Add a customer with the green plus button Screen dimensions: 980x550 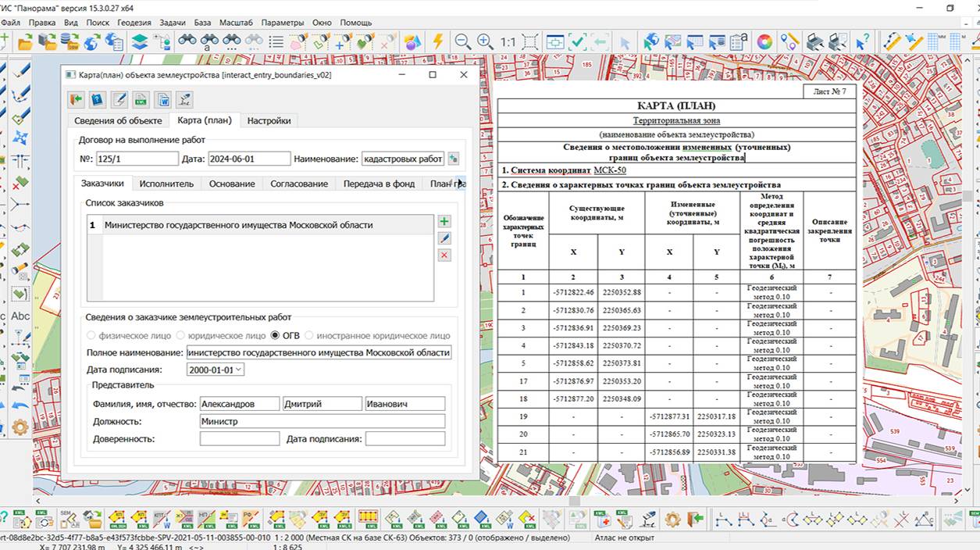444,222
